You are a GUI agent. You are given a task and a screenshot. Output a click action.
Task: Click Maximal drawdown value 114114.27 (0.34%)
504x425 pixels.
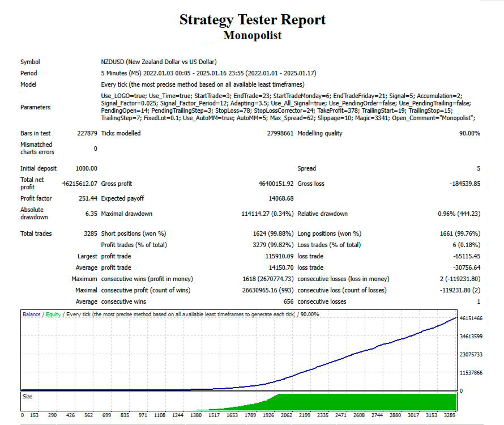tap(267, 214)
